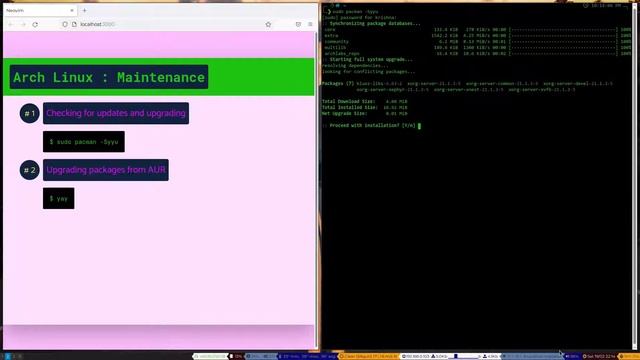Go forward in browser history
The width and height of the screenshot is (640, 360).
23,24
